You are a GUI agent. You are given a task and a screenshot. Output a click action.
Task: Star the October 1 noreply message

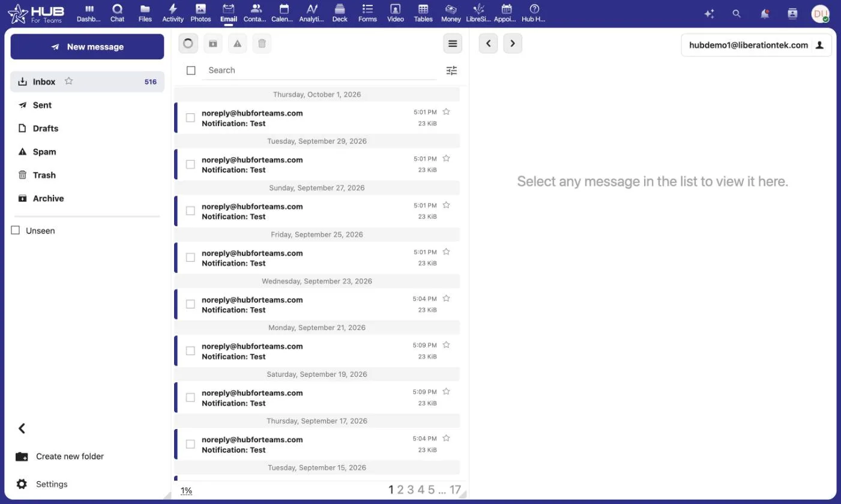pos(447,112)
